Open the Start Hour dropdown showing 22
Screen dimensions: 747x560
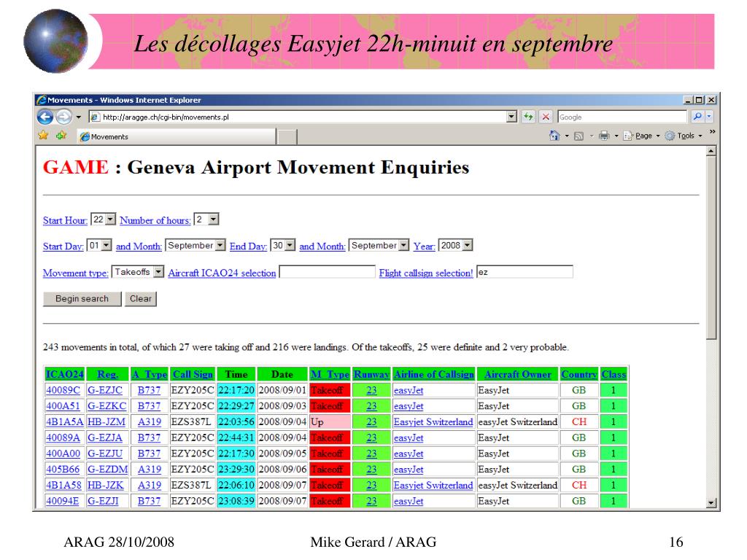click(x=103, y=219)
